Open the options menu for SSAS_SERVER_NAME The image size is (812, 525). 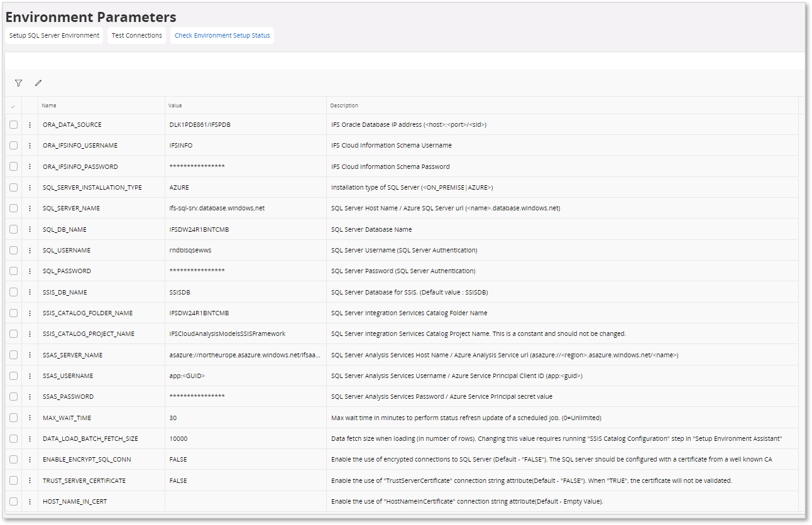pos(30,354)
